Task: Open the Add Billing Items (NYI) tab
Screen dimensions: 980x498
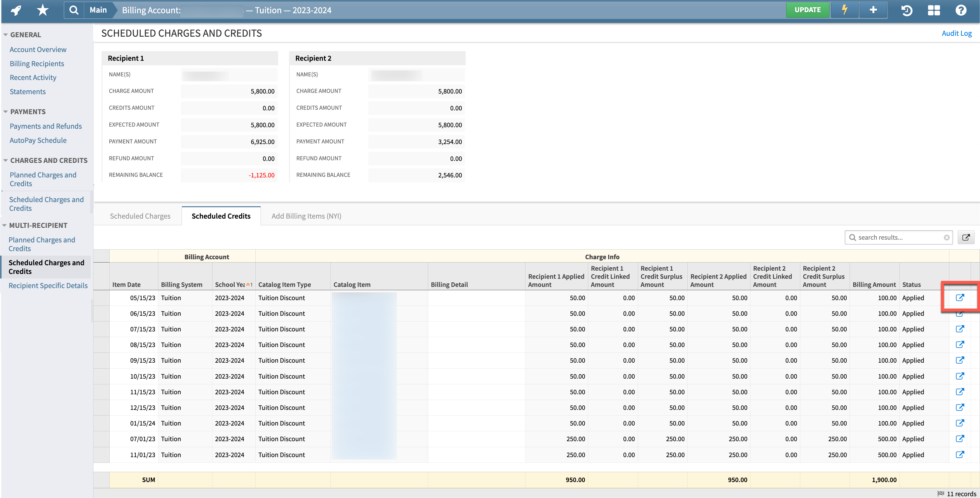Action: point(306,216)
